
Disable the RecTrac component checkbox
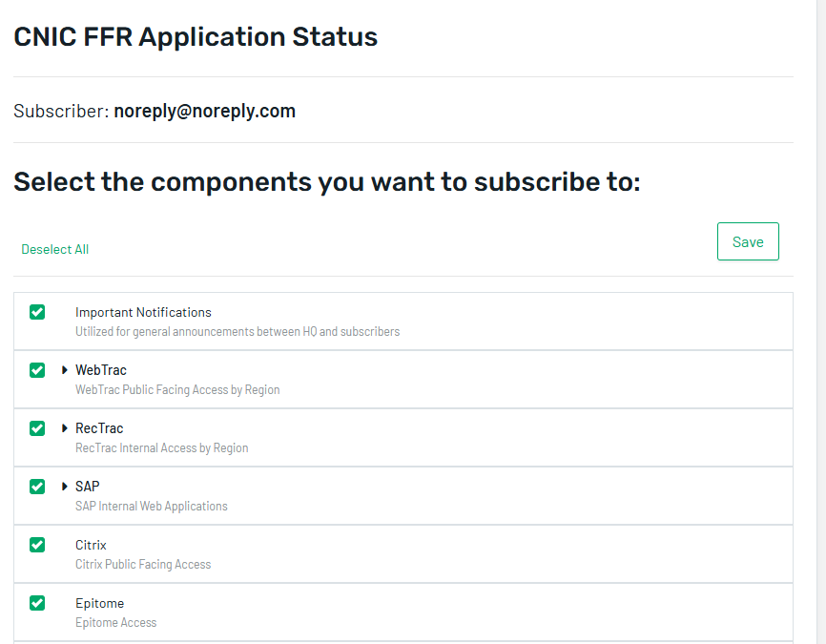(37, 428)
